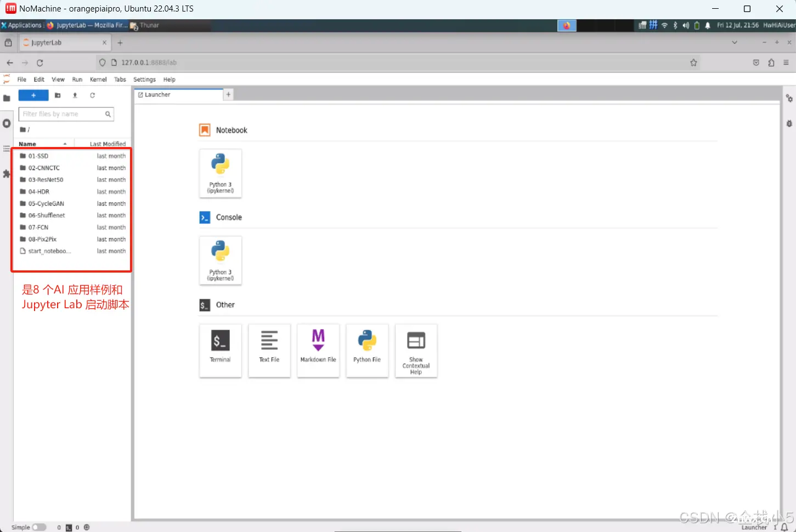The width and height of the screenshot is (796, 532).
Task: Open the Kernel menu
Action: pos(98,80)
